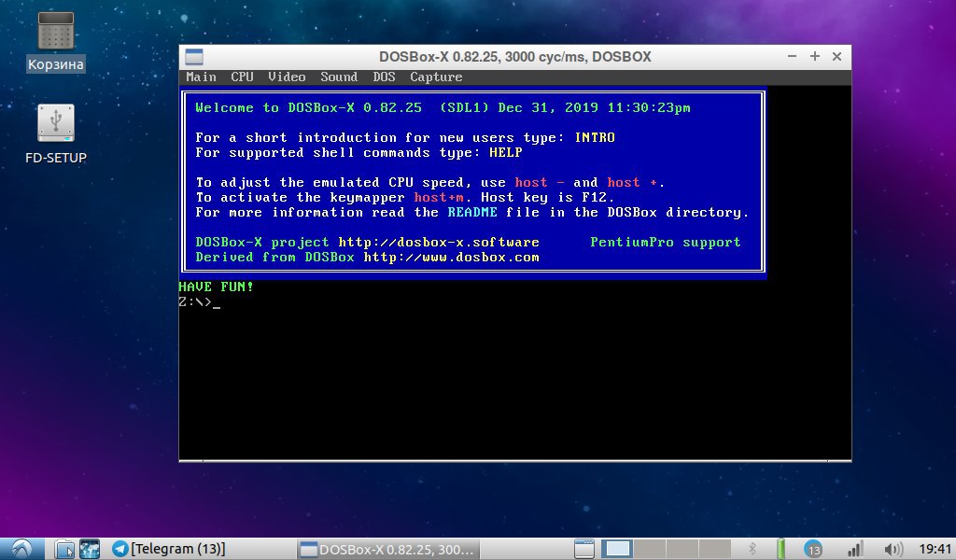Viewport: 956px width, 560px height.
Task: Click the red 'host +' text
Action: click(x=632, y=182)
